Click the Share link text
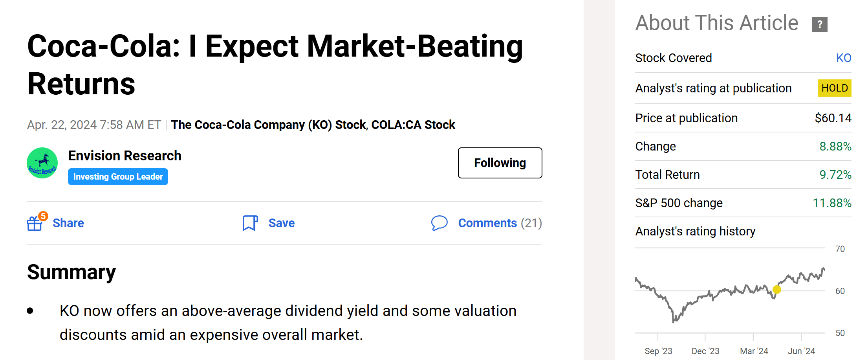Screen dimensions: 868x360 point(68,223)
